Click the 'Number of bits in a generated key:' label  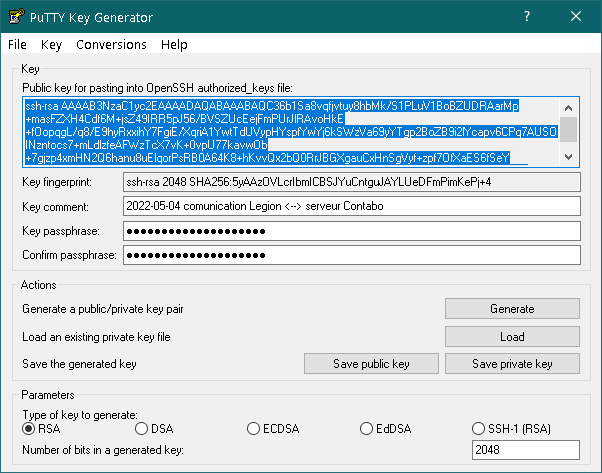click(103, 450)
